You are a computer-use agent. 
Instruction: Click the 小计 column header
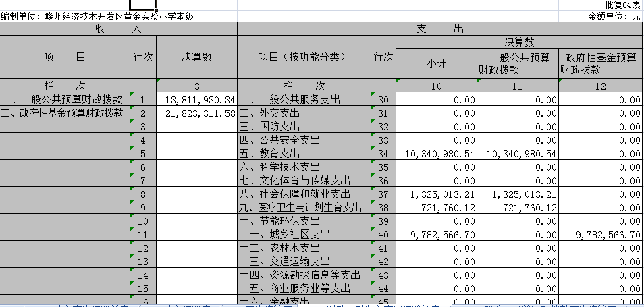[436, 63]
